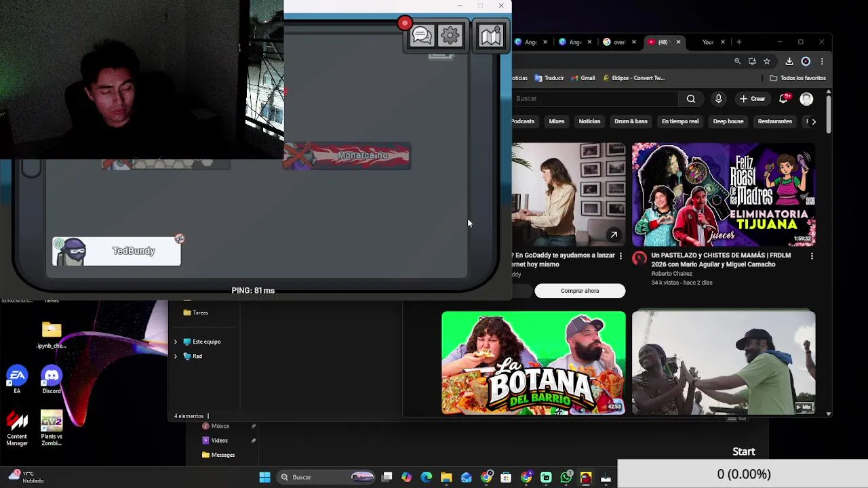Select the Monarca.no player card
Screen dimensions: 868x488
click(347, 156)
